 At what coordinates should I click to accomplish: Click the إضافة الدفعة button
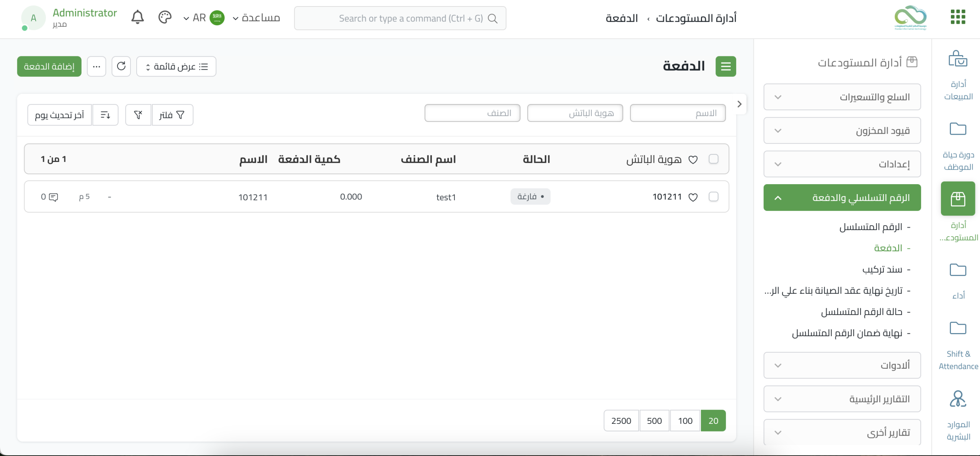49,66
